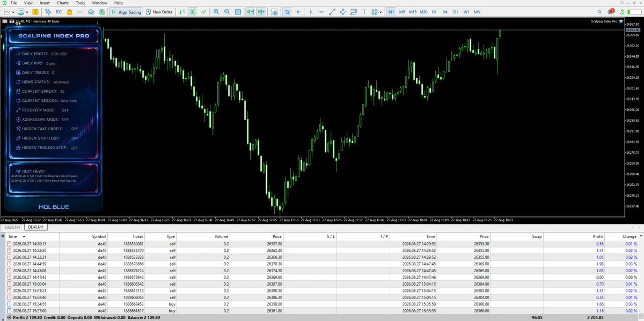Switch to the DE40,M1 chart tab
Image resolution: width=644 pixels, height=321 pixels.
tap(36, 227)
